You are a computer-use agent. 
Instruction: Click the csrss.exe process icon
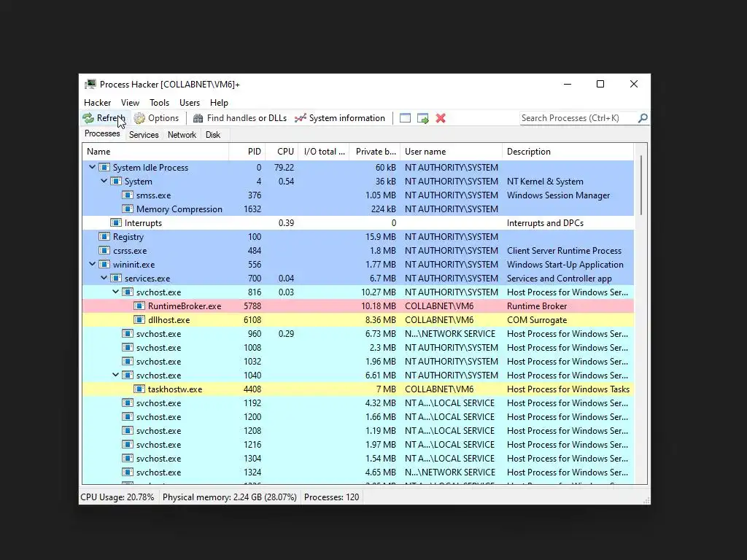point(104,251)
